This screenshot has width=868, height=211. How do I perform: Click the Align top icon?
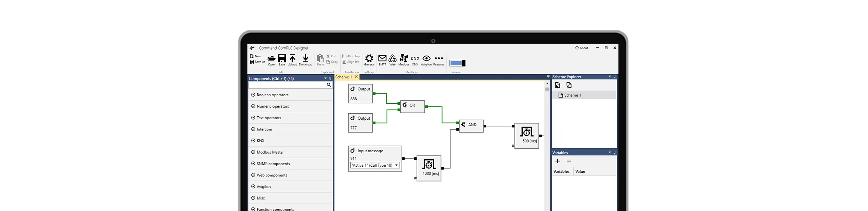[344, 56]
